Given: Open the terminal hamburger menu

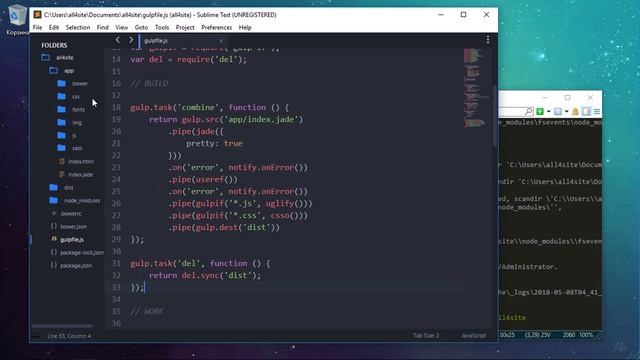Looking at the screenshot, I should [597, 111].
